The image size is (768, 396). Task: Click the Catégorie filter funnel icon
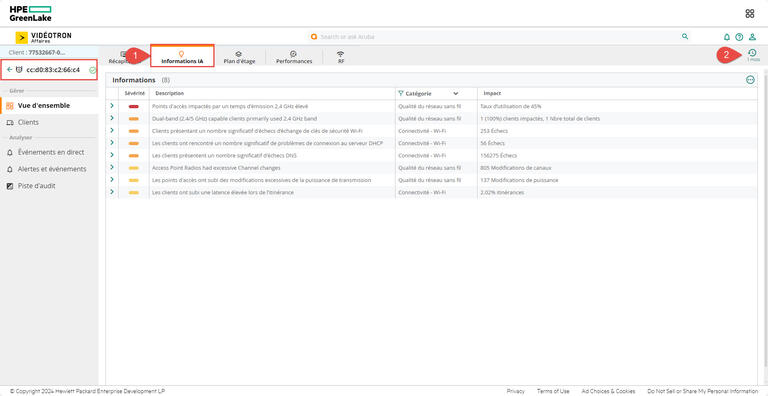401,93
